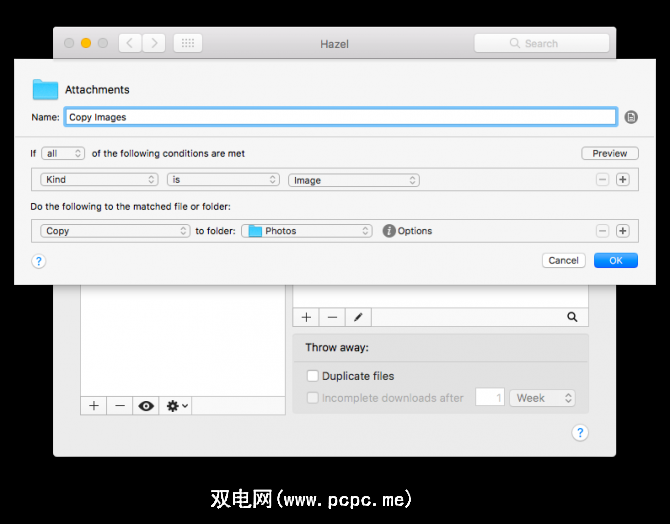This screenshot has height=524, width=670.
Task: Confirm the rule with OK
Action: [616, 260]
